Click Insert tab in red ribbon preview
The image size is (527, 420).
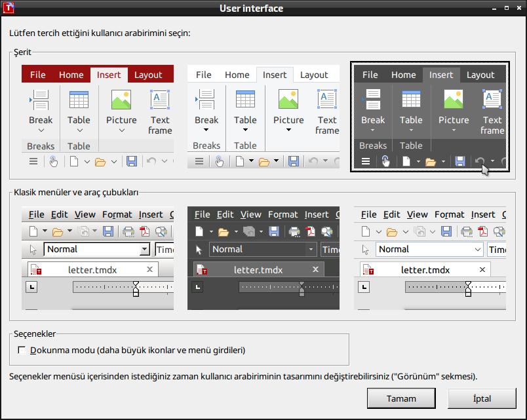tap(109, 75)
